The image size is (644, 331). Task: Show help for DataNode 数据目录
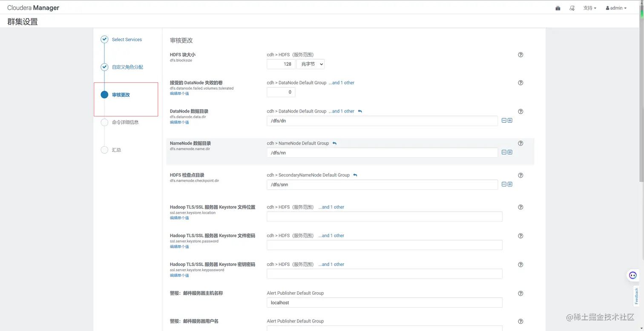(520, 111)
